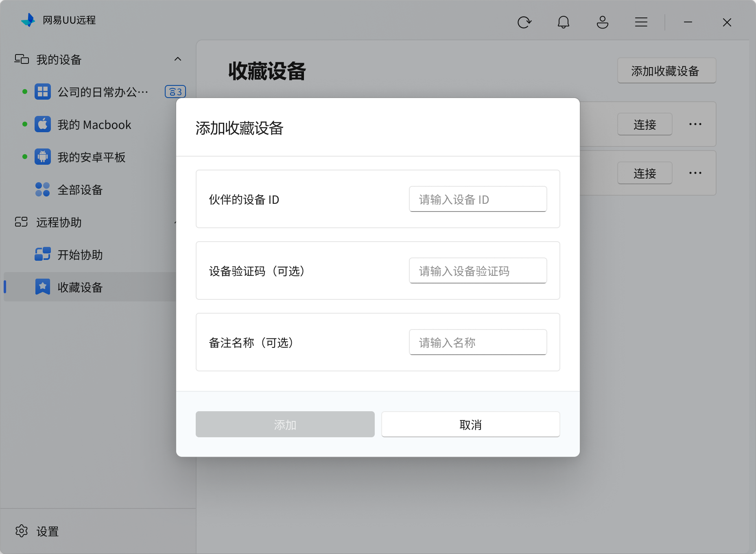
Task: Click the 收藏设备 star bookmark icon
Action: coord(43,287)
